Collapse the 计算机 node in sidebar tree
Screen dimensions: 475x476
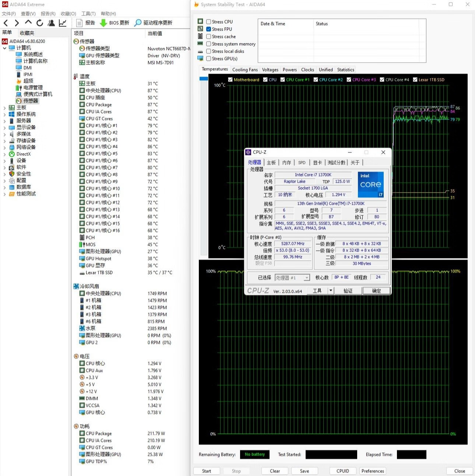tap(4, 48)
